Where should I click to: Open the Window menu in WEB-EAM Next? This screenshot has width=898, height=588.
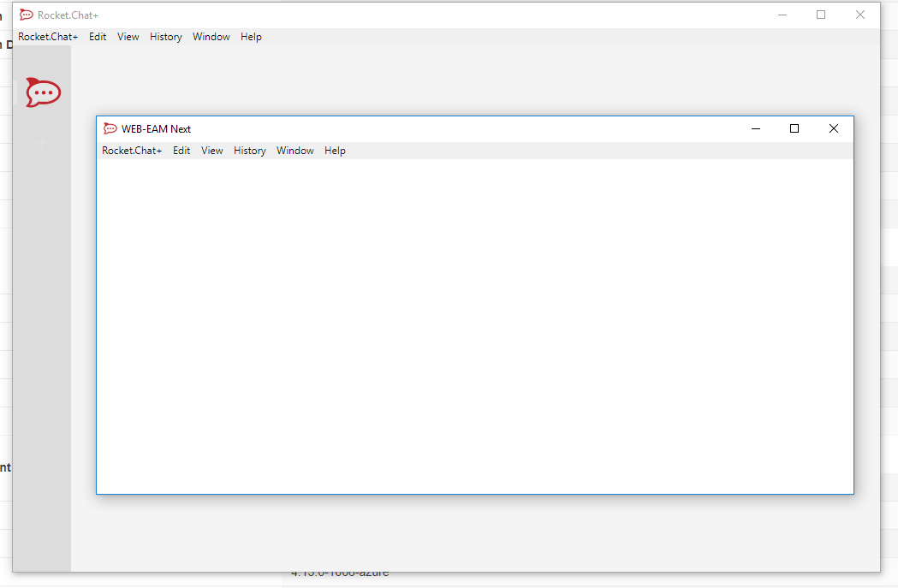tap(294, 150)
